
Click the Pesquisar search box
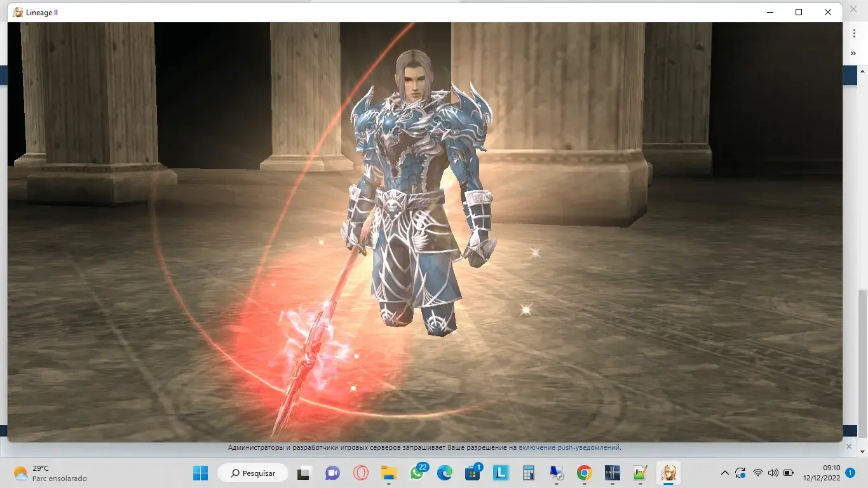[252, 473]
